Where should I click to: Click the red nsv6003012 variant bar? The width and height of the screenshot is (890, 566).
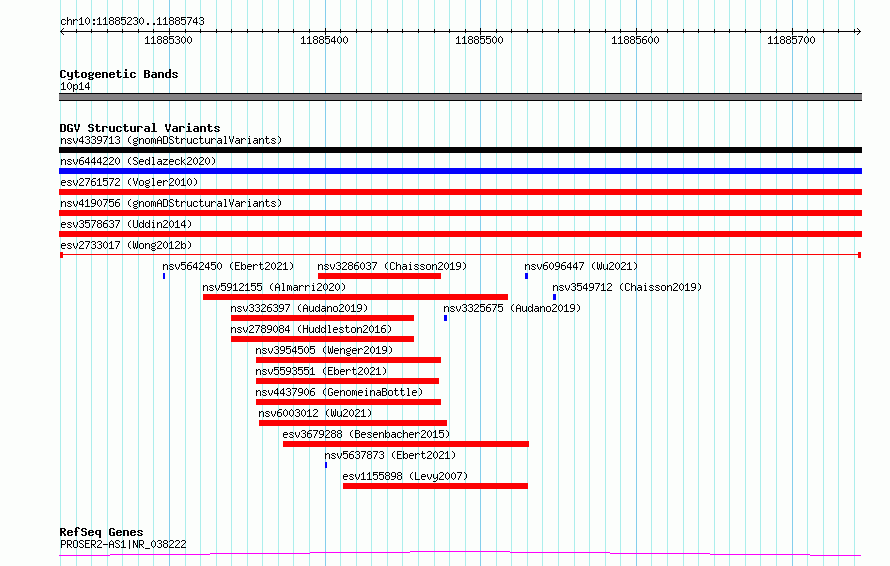(353, 423)
